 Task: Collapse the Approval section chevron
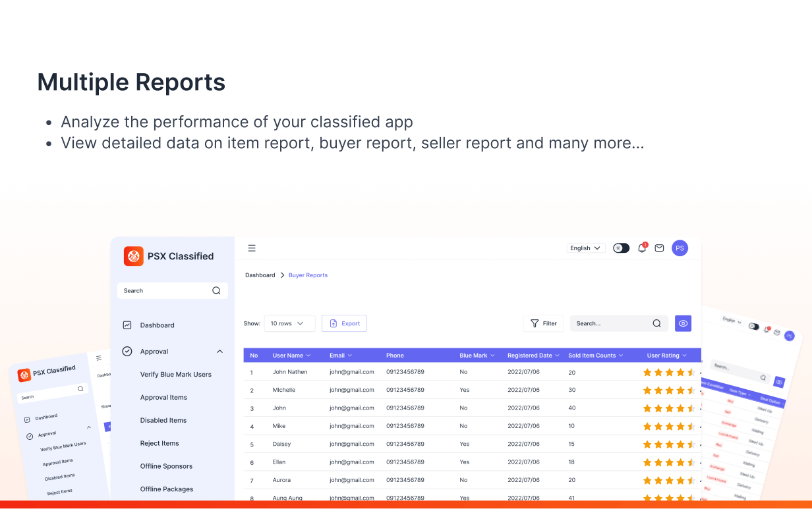pyautogui.click(x=219, y=351)
